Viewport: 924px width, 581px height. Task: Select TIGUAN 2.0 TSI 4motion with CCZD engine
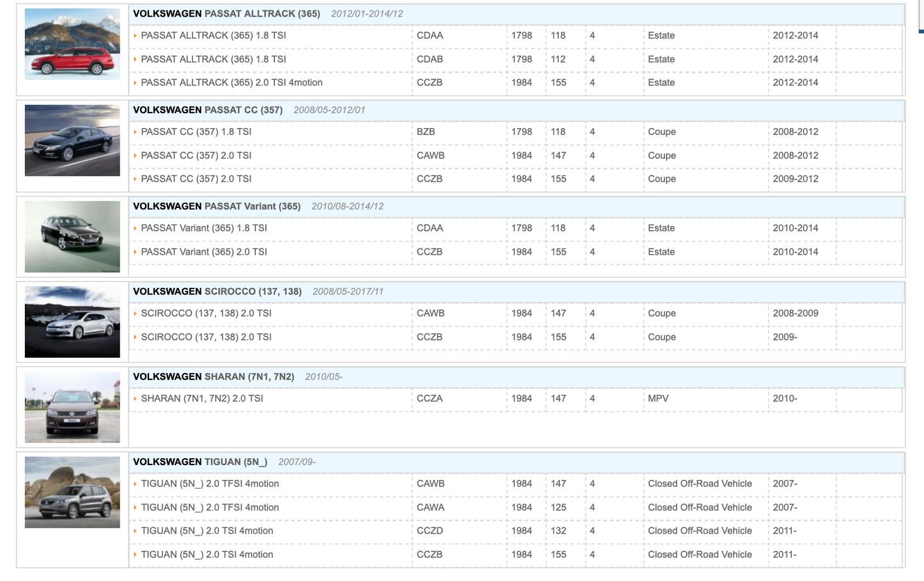207,530
